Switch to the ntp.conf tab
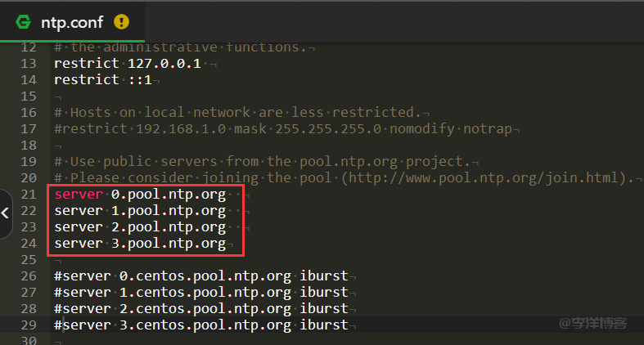 pyautogui.click(x=74, y=21)
